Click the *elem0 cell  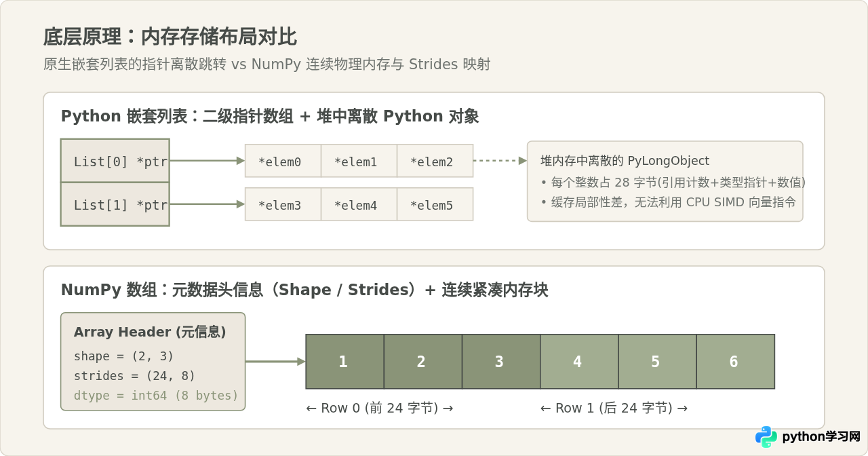click(283, 161)
